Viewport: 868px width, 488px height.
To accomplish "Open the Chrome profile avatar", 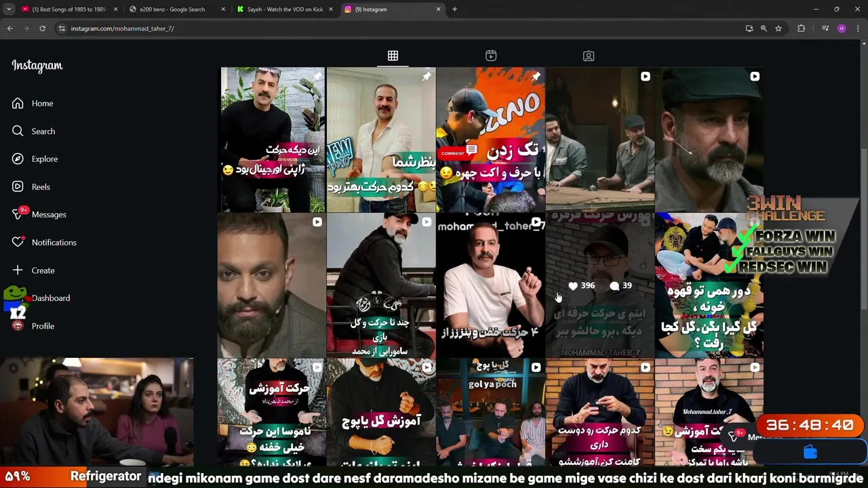I will (x=842, y=28).
